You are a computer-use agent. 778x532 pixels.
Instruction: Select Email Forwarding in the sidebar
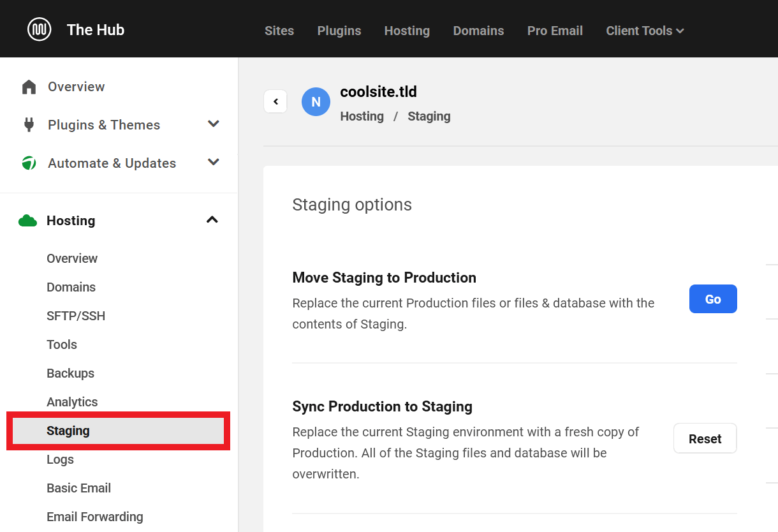point(94,517)
